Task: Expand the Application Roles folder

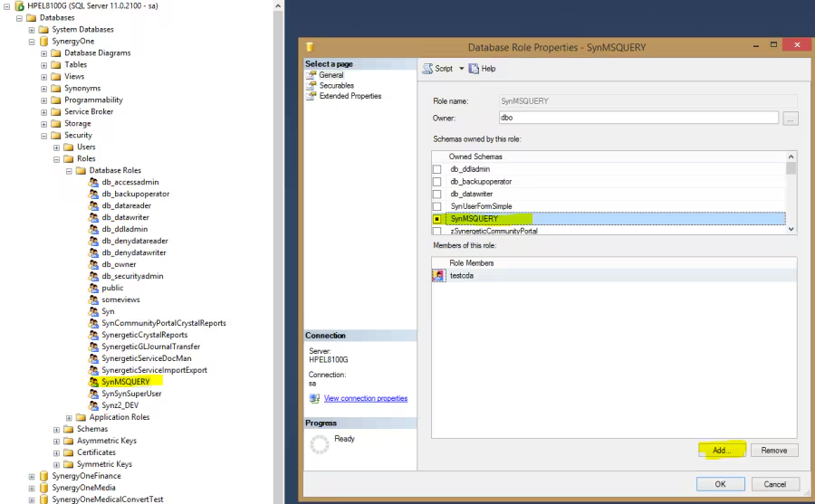Action: (x=69, y=417)
